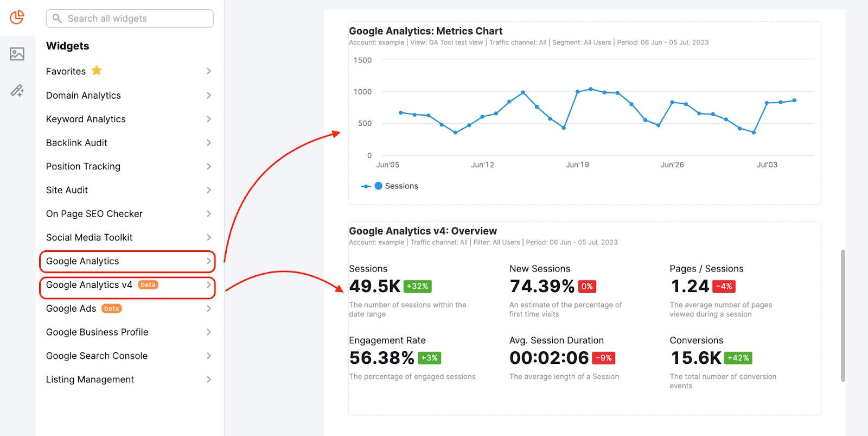Click the Google Analytics: Metrics Chart title

pos(426,31)
